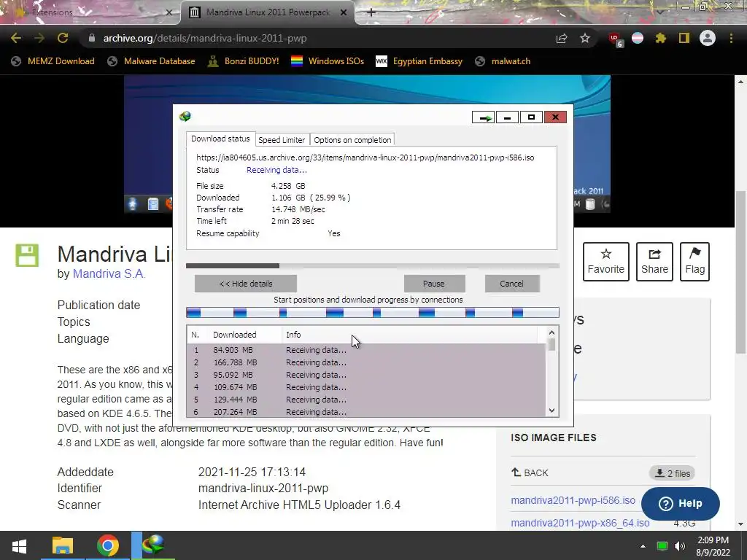Open the Malware Database bookmark
The width and height of the screenshot is (747, 560).
tap(151, 61)
